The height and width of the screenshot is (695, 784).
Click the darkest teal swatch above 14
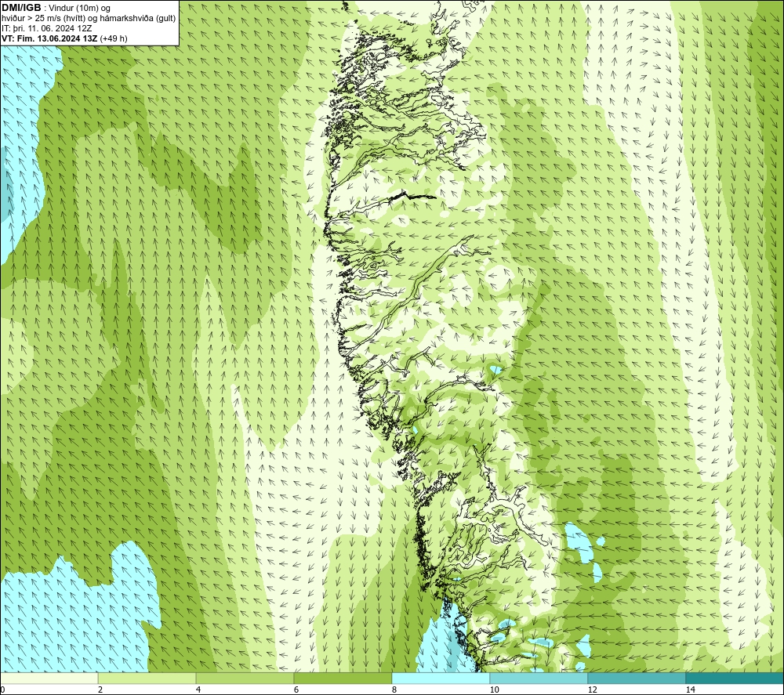coord(735,679)
